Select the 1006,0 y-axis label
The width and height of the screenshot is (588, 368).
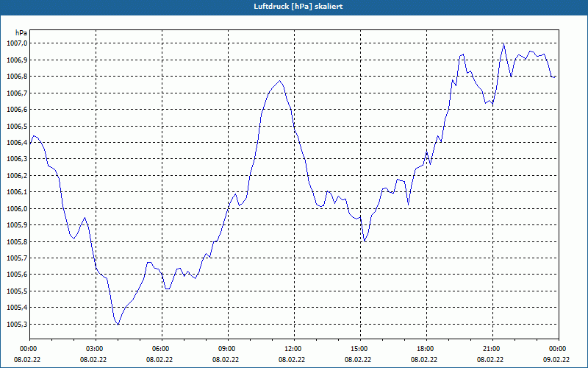17,209
